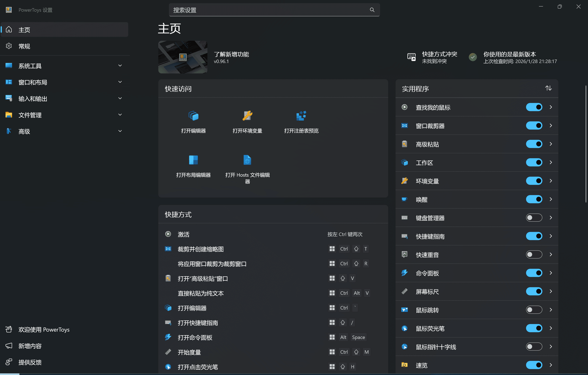Click the 打开编辑器 workspace icon in 快速访问
This screenshot has height=375, width=588.
coord(193,116)
